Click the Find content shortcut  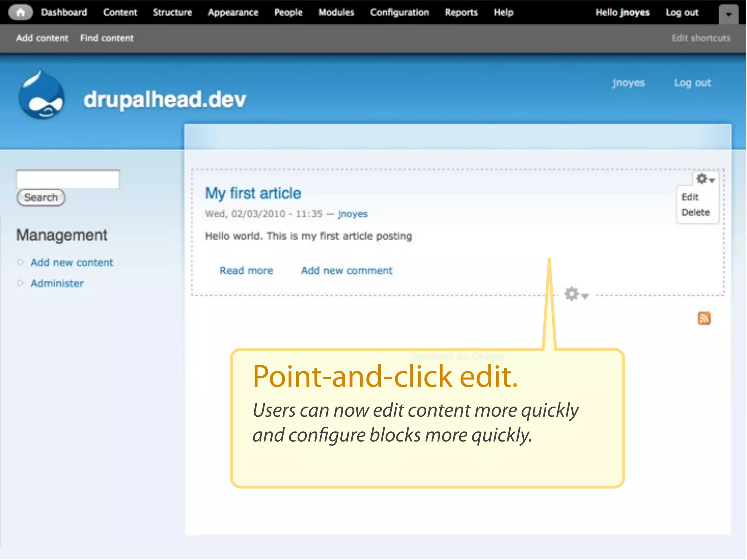pyautogui.click(x=107, y=38)
